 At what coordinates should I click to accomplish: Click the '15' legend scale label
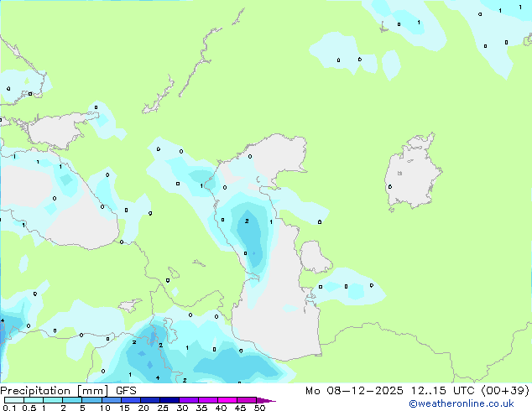124,408
